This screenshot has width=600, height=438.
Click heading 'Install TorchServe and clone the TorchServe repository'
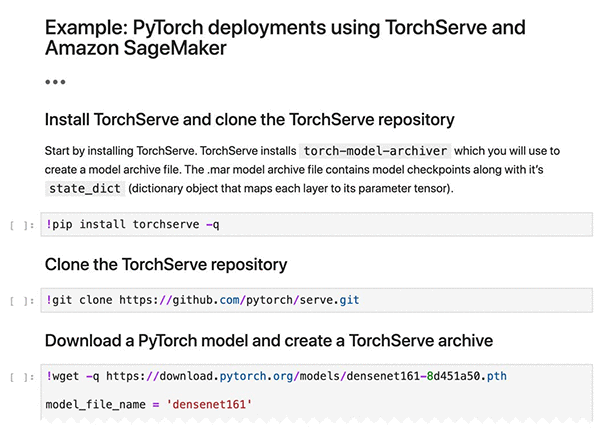pos(249,120)
